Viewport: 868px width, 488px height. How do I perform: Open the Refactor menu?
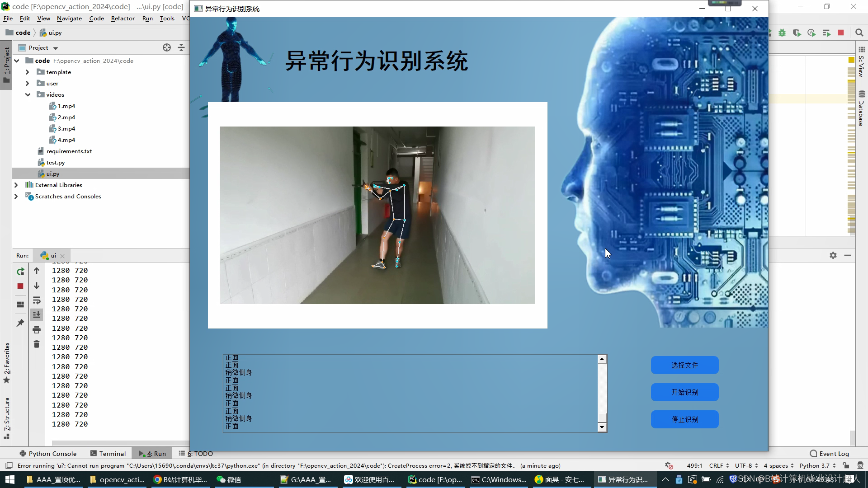[x=123, y=19]
